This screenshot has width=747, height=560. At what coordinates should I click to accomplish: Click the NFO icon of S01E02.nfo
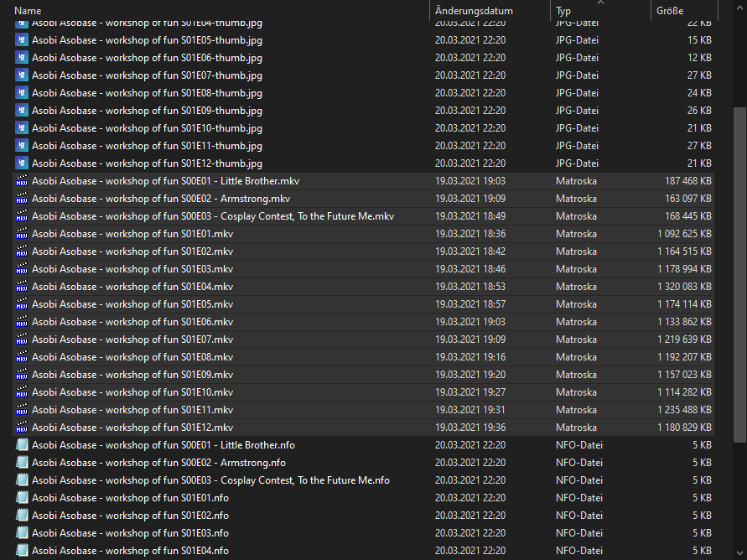(22, 516)
